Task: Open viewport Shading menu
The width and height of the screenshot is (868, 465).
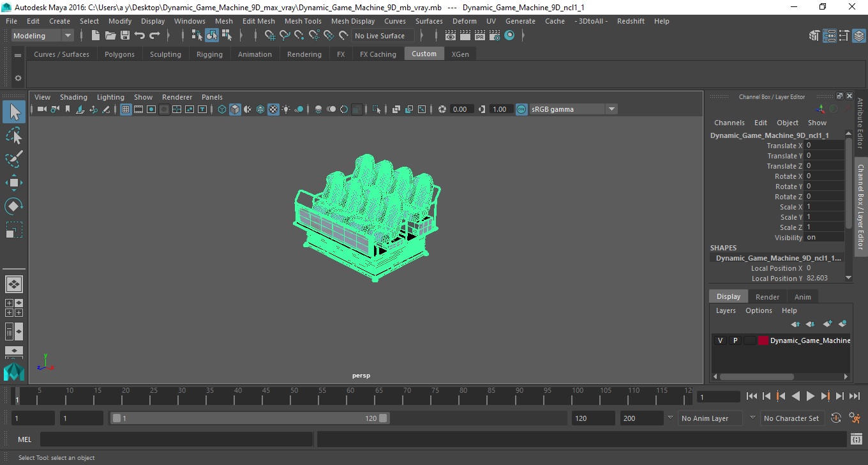Action: (73, 97)
